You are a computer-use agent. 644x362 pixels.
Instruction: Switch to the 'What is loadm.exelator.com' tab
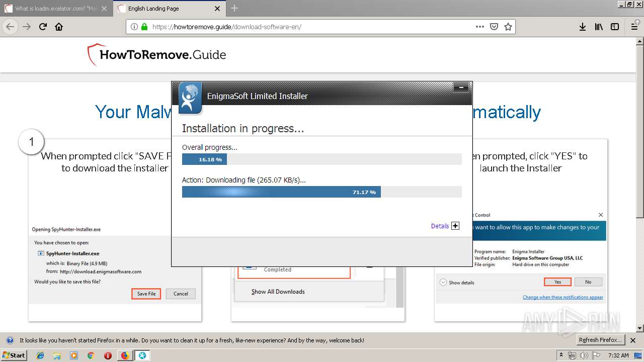[x=56, y=9]
